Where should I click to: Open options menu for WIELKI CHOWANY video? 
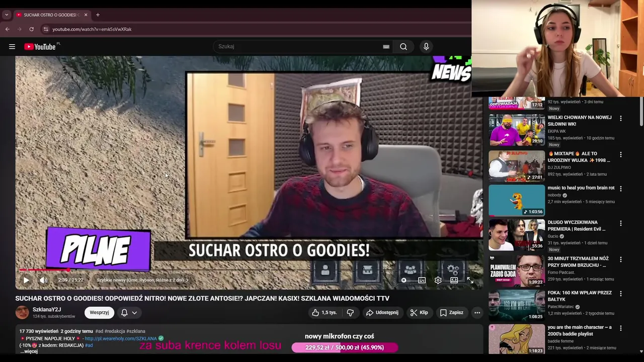pos(620,119)
